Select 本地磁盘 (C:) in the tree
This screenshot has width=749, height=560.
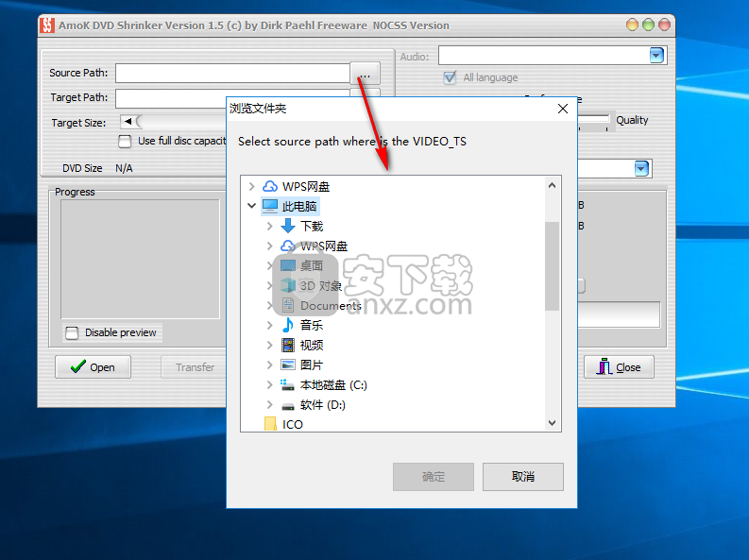pos(333,384)
